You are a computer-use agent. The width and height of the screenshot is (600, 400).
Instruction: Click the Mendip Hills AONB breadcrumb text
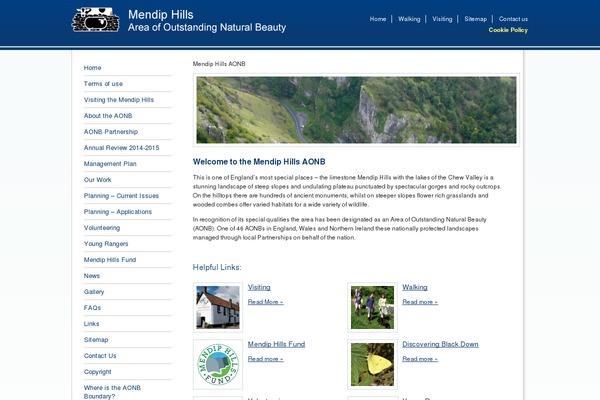coord(219,64)
